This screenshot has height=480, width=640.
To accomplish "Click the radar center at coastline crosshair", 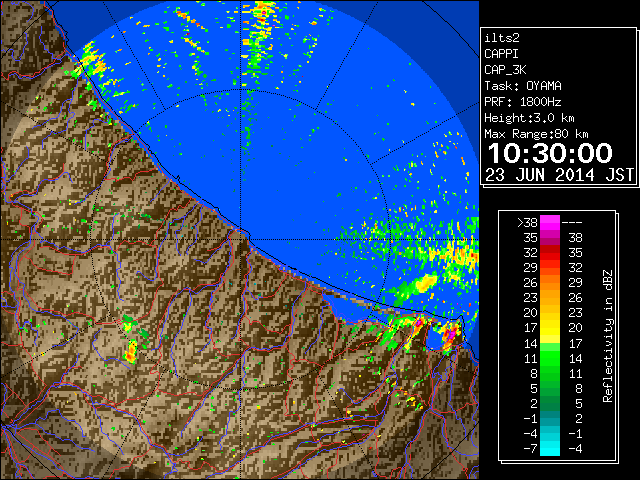I will coord(241,239).
